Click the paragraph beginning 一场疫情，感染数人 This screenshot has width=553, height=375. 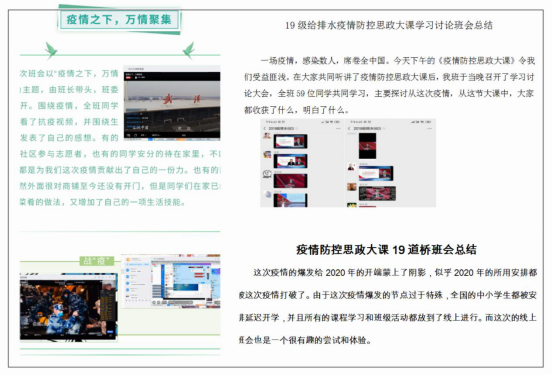[x=389, y=85]
